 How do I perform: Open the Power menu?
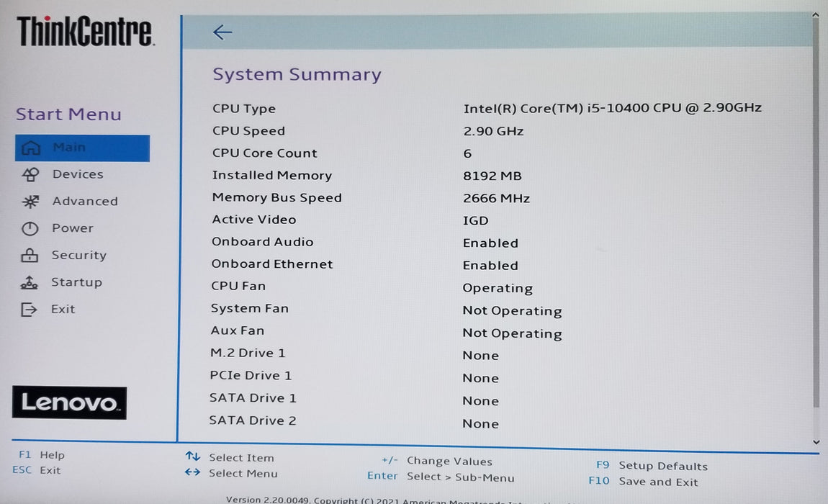tap(72, 228)
